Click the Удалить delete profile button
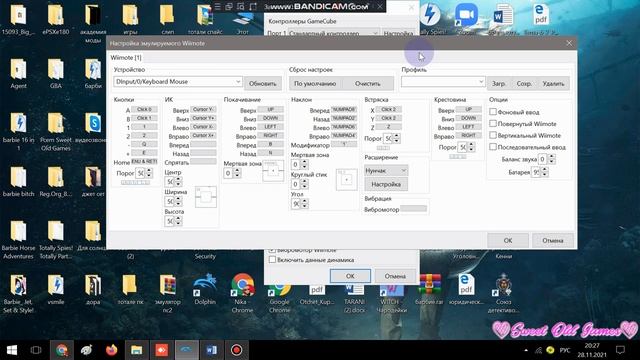640x360 pixels. [553, 83]
